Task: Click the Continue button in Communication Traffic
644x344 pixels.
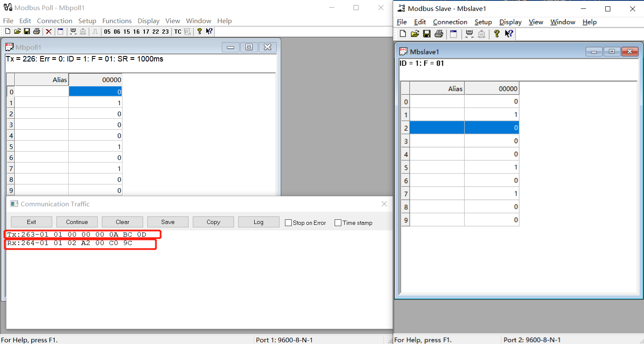Action: click(77, 222)
